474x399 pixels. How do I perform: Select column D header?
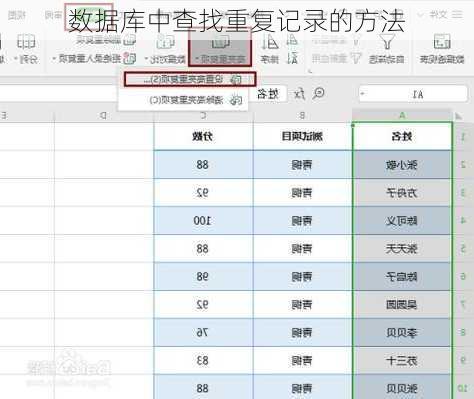coord(104,115)
